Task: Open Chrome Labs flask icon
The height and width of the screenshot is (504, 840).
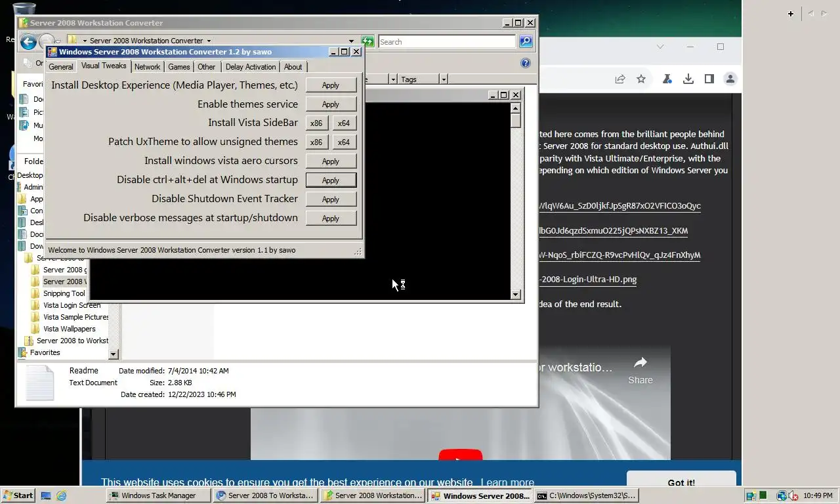Action: 667,79
